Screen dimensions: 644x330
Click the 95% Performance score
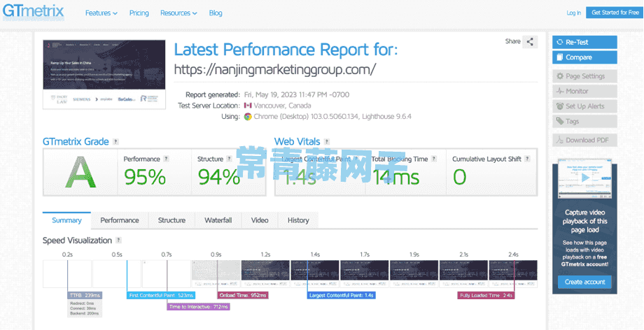click(x=145, y=178)
